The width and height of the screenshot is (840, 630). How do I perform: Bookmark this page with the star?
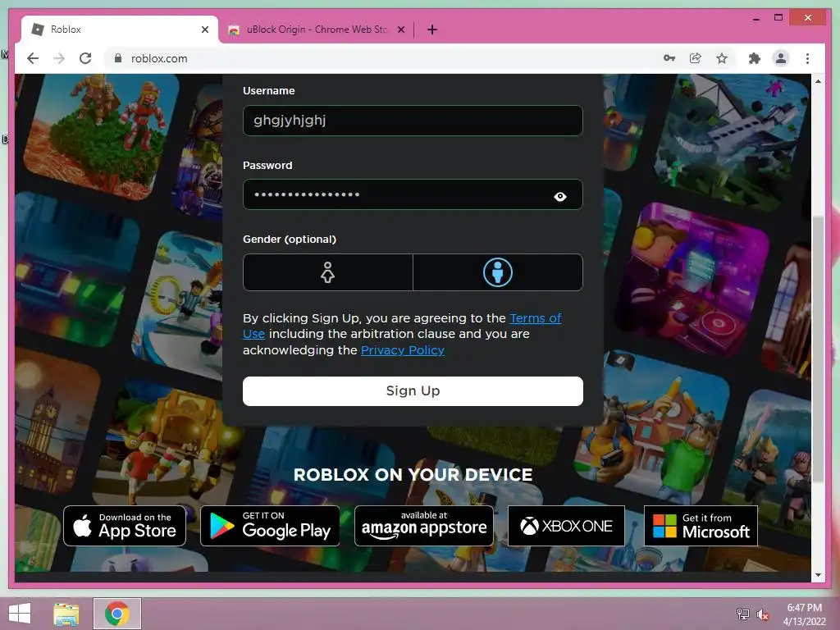coord(722,58)
